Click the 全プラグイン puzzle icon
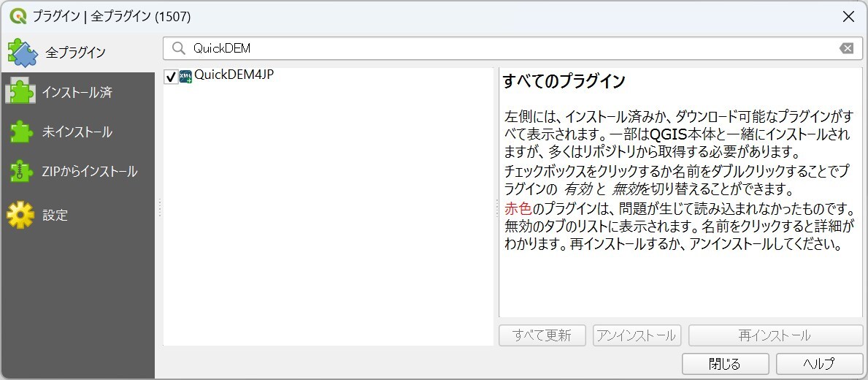The height and width of the screenshot is (380, 868). point(23,52)
